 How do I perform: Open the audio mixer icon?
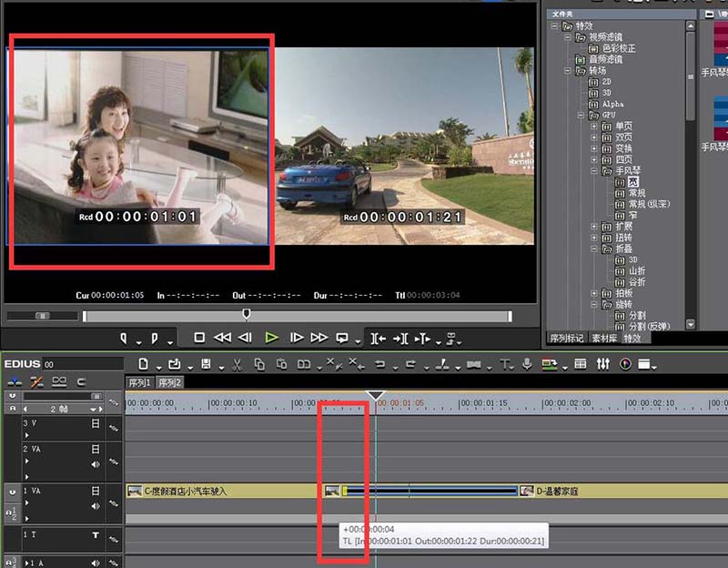pos(603,364)
